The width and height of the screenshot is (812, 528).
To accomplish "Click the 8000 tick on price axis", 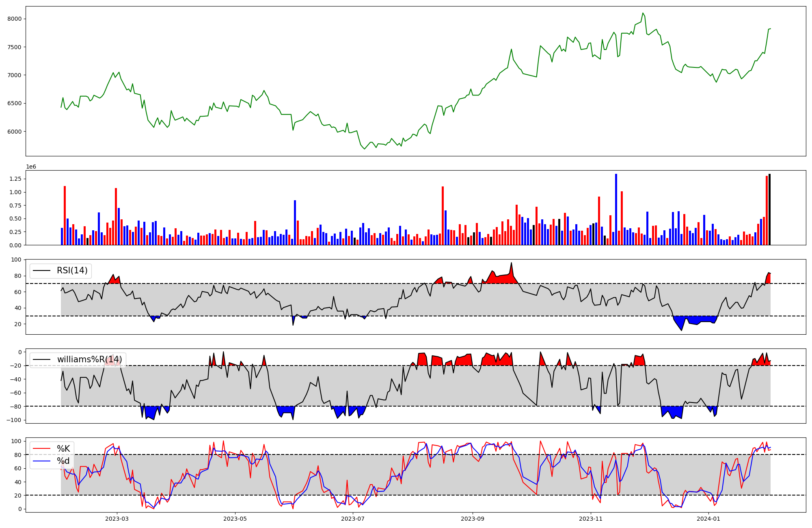I will tap(14, 19).
